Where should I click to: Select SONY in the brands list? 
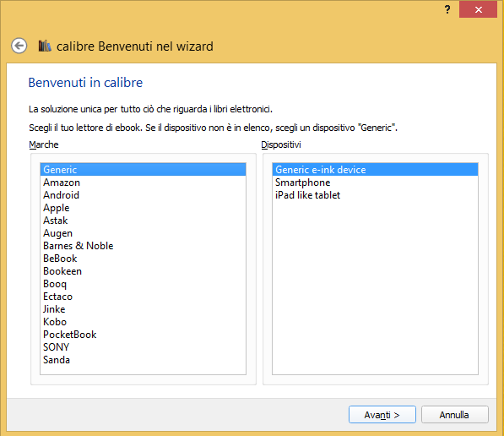coord(143,347)
